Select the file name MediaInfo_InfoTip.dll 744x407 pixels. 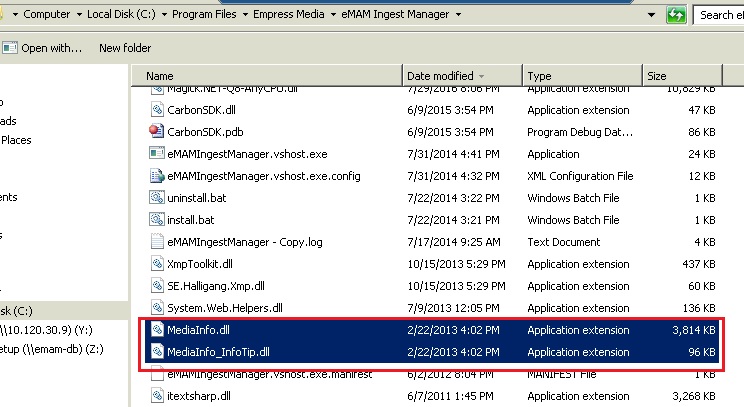tap(218, 352)
